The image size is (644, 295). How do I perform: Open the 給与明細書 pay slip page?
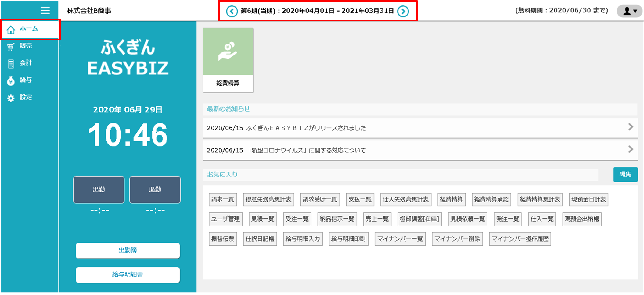[x=128, y=275]
